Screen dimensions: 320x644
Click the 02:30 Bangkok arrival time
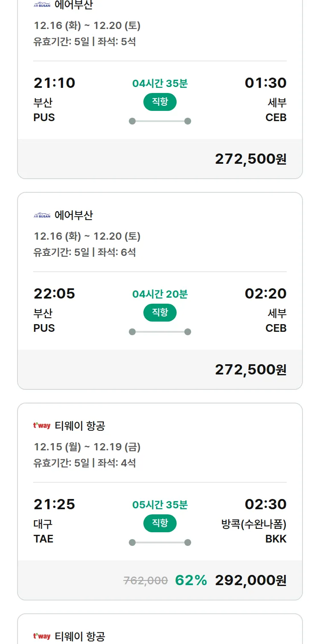[265, 504]
